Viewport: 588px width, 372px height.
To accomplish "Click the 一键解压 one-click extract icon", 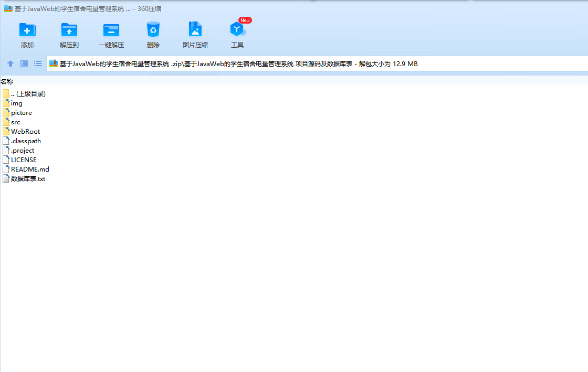I will pyautogui.click(x=111, y=30).
